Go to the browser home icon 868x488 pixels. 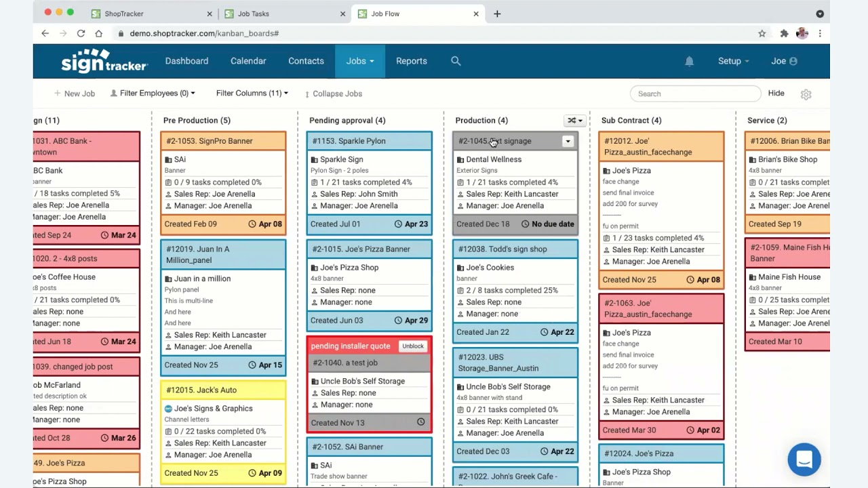[99, 33]
